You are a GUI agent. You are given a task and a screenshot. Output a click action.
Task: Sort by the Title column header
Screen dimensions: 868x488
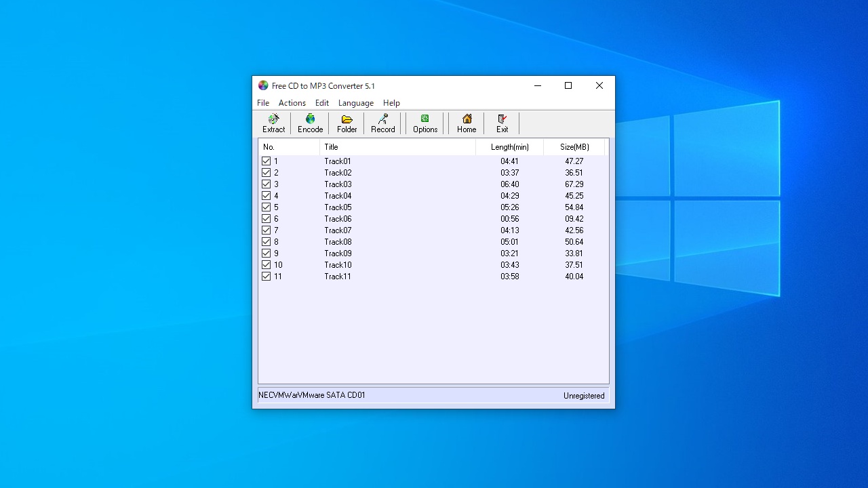[x=397, y=147]
